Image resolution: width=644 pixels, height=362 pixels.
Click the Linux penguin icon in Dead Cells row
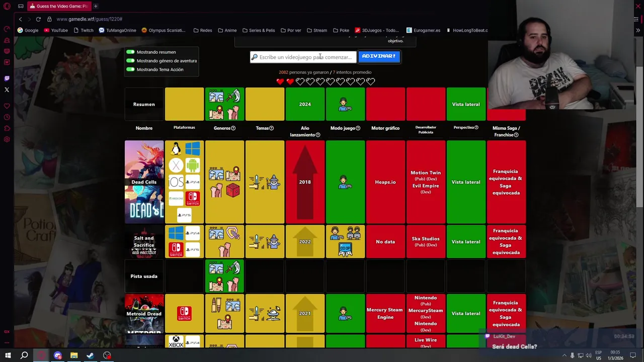pos(176,148)
